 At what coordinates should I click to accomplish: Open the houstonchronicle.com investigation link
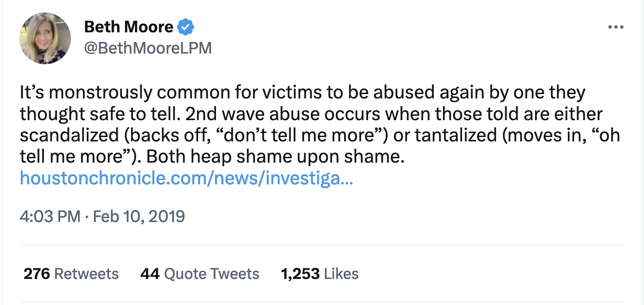[x=186, y=179]
